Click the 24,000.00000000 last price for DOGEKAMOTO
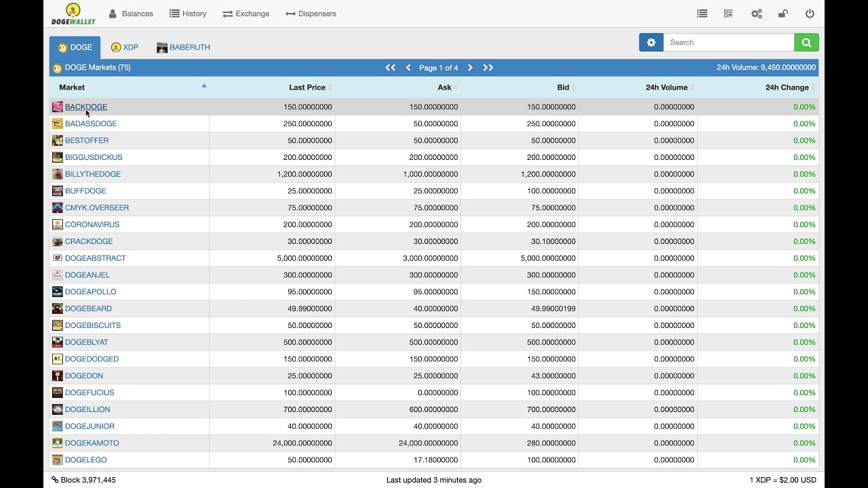This screenshot has width=868, height=488. click(x=302, y=443)
